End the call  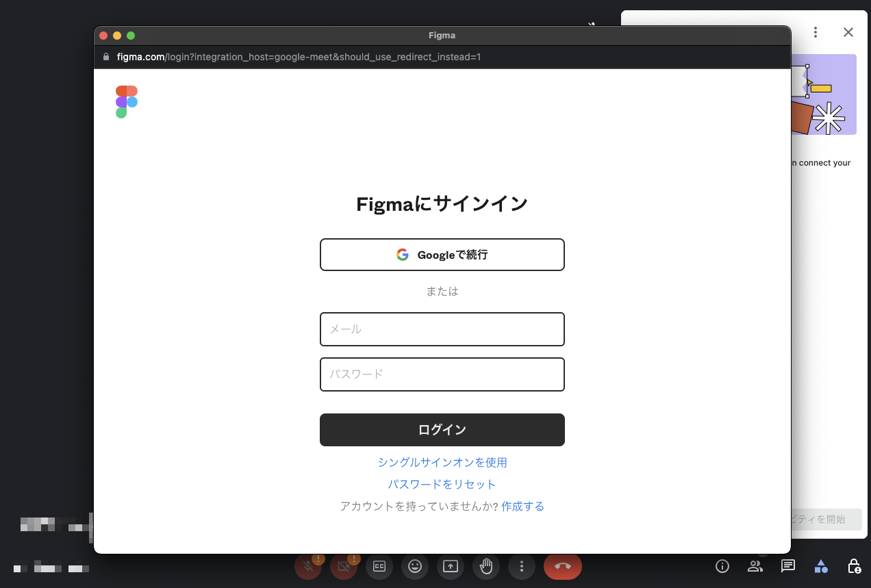tap(562, 566)
